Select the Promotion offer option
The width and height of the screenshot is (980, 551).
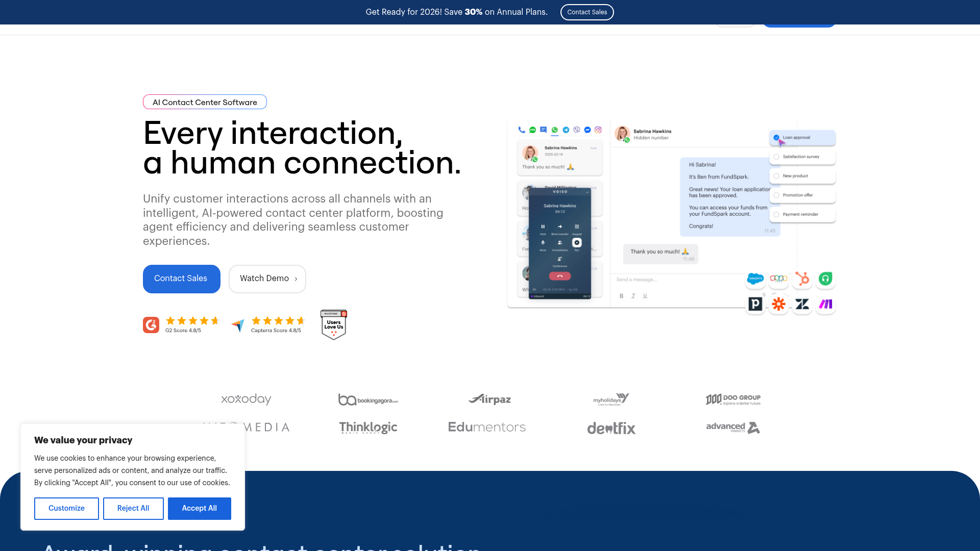802,195
